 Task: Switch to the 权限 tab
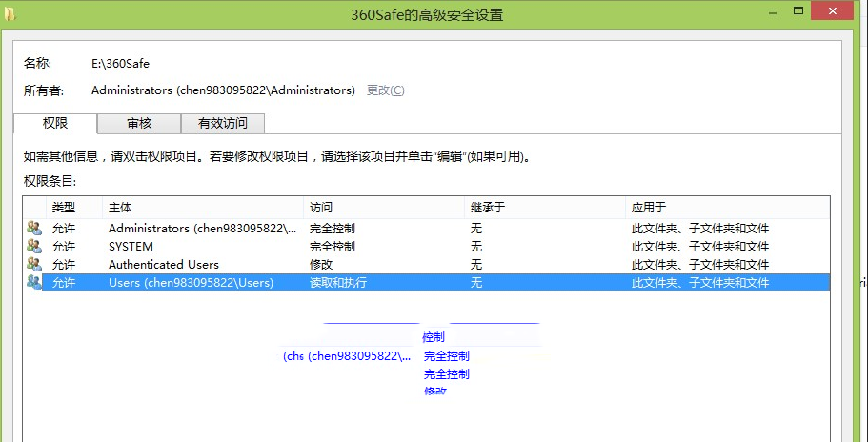point(56,124)
